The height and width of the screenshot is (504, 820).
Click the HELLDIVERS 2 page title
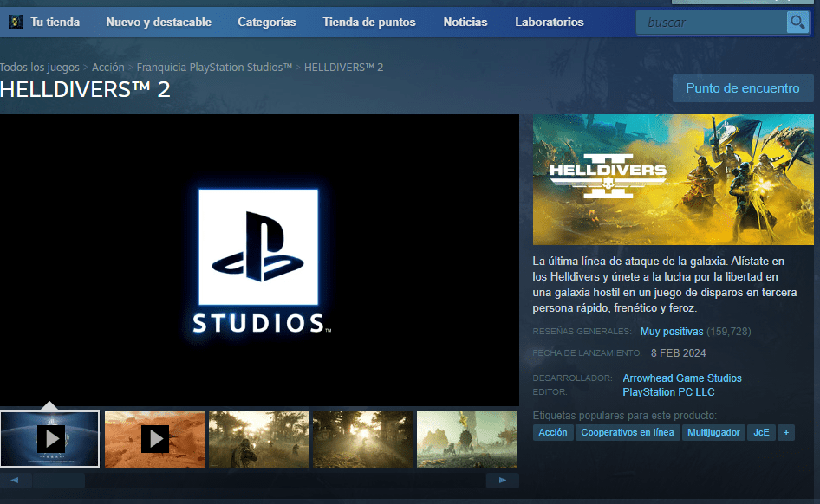point(85,90)
